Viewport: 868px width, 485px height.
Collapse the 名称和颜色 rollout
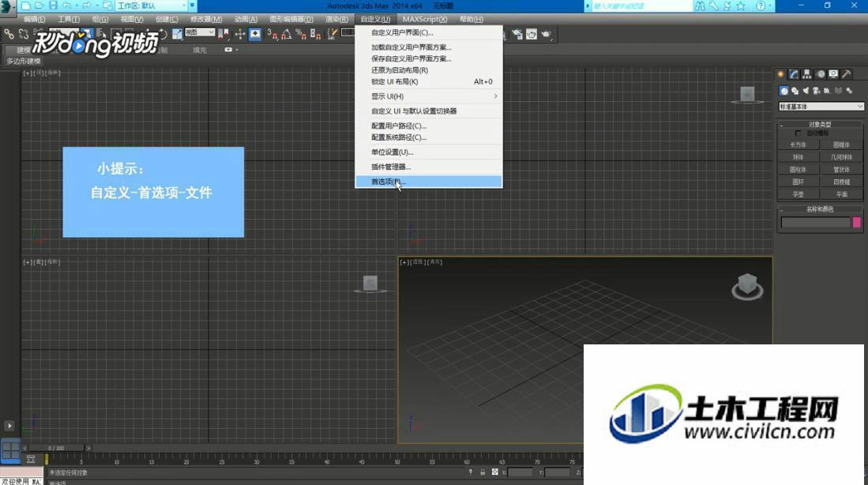point(820,209)
